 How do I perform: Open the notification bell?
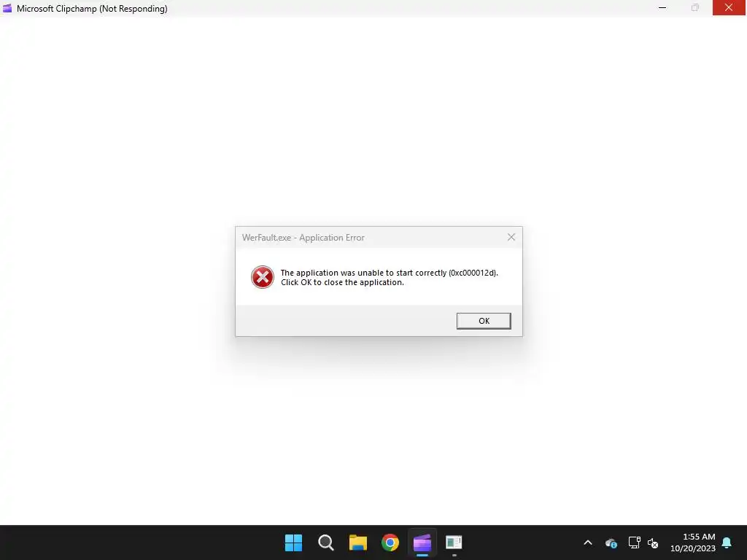(727, 542)
